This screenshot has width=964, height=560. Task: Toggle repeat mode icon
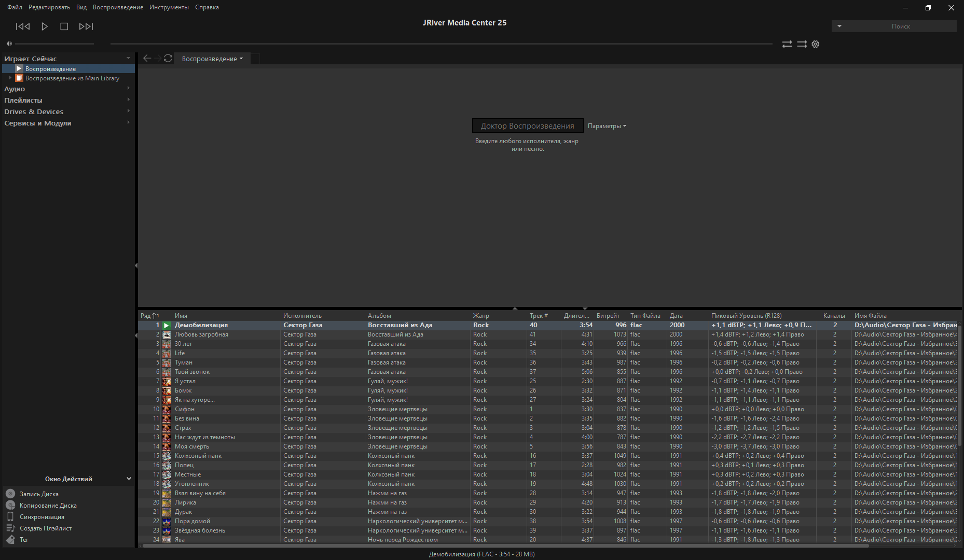[787, 44]
